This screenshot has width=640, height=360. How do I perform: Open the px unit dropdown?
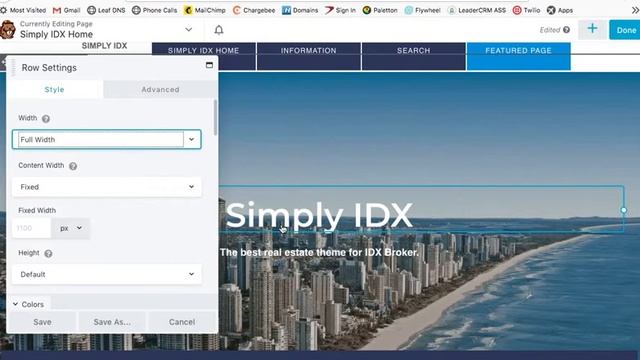71,228
